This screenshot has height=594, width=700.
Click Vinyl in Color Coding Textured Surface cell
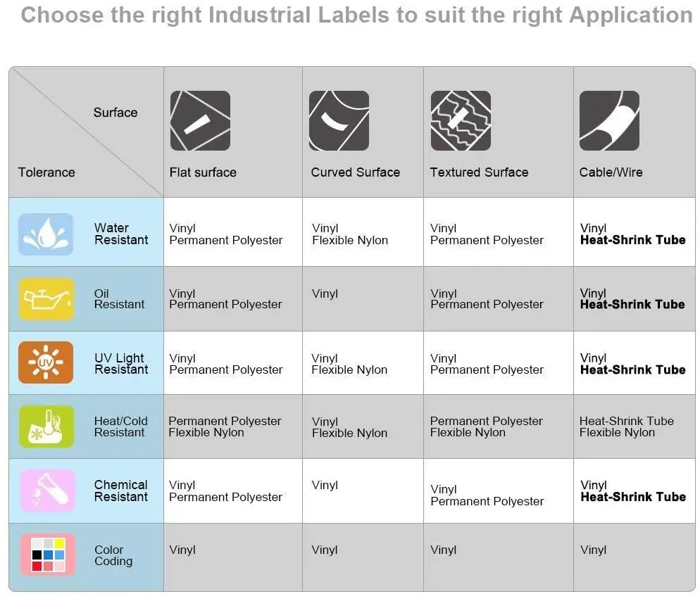pos(443,550)
